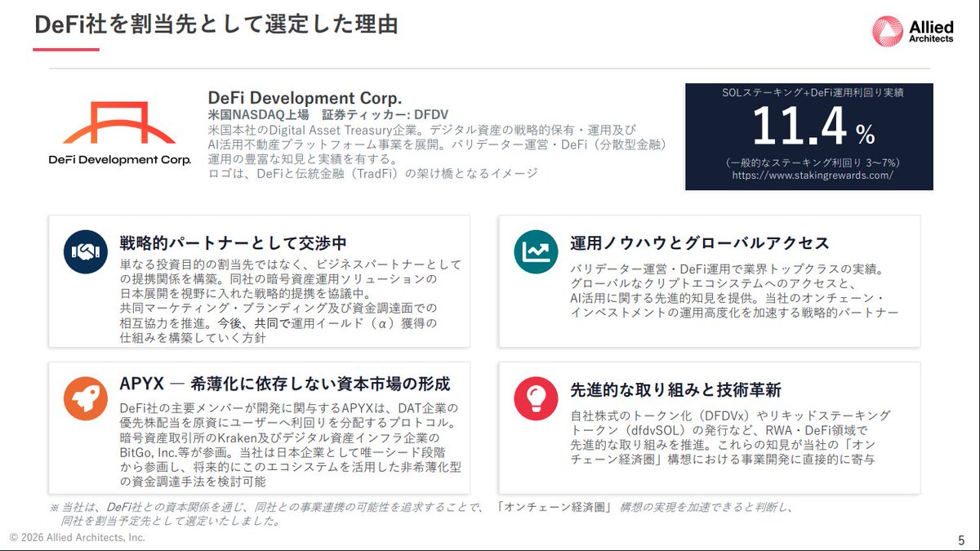980x551 pixels.
Task: Click the page number 5
Action: [961, 540]
